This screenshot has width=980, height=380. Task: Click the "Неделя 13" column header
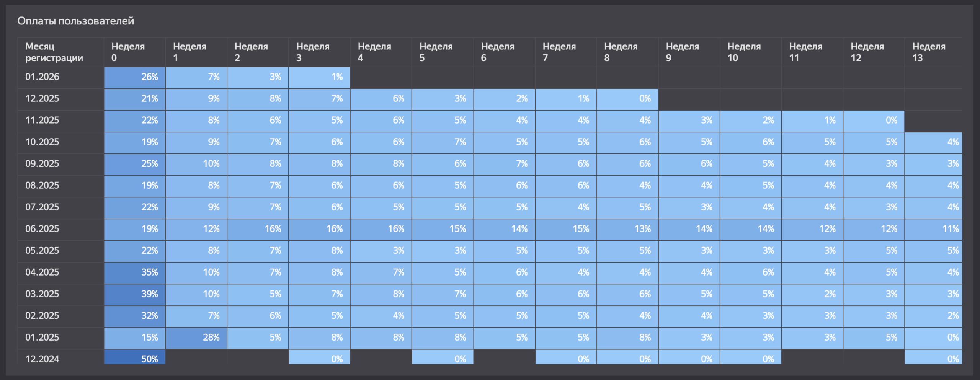coord(928,52)
